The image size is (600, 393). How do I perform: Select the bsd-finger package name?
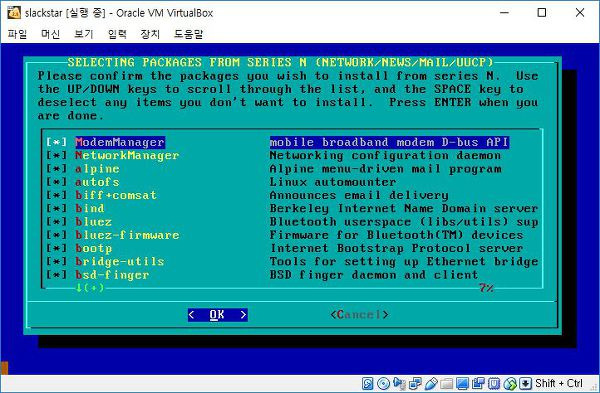(112, 275)
